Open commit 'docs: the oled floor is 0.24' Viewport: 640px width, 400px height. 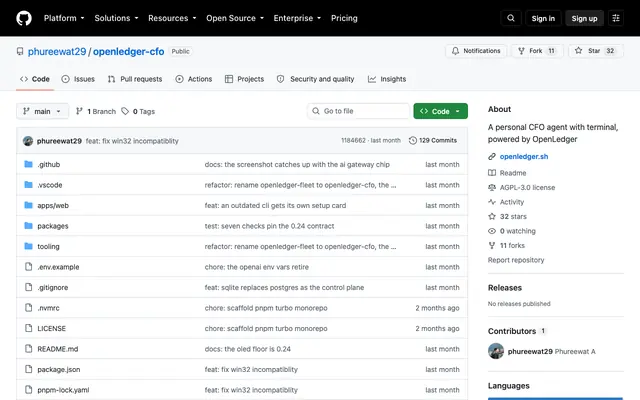[248, 349]
